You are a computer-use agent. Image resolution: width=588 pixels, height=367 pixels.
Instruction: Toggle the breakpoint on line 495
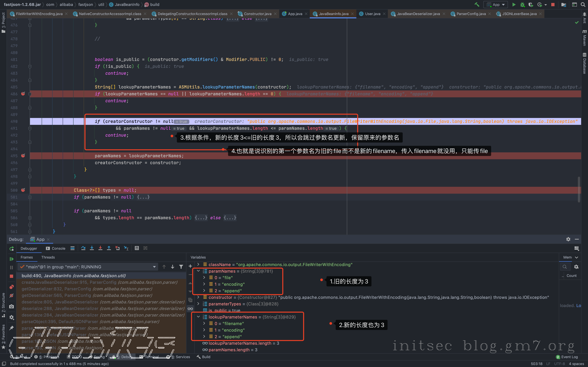point(23,156)
